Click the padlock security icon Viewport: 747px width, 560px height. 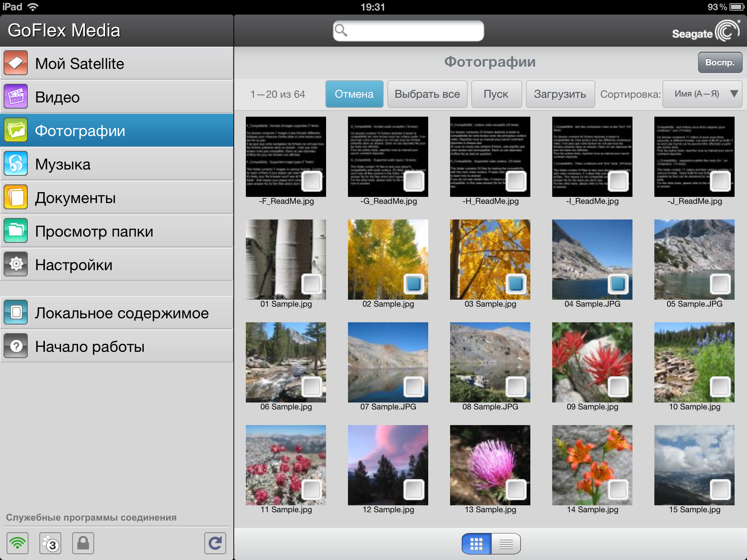coord(83,543)
